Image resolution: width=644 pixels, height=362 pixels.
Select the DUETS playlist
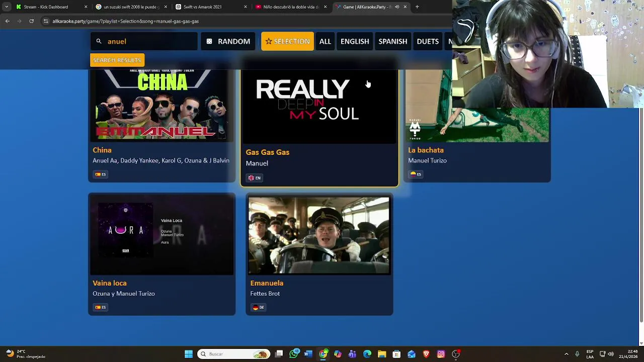coord(428,41)
